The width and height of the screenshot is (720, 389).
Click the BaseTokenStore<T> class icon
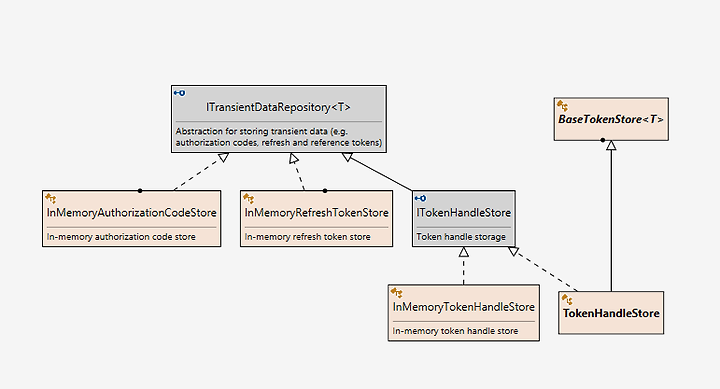pyautogui.click(x=562, y=106)
